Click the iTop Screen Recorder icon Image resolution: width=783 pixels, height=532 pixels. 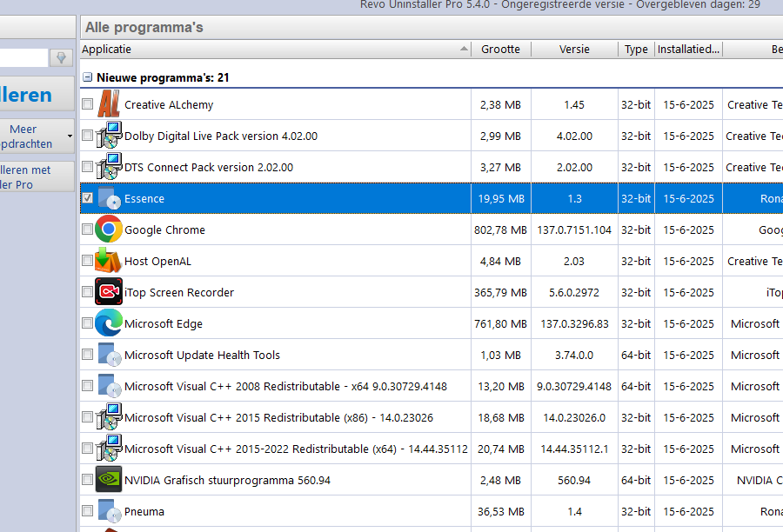click(109, 292)
